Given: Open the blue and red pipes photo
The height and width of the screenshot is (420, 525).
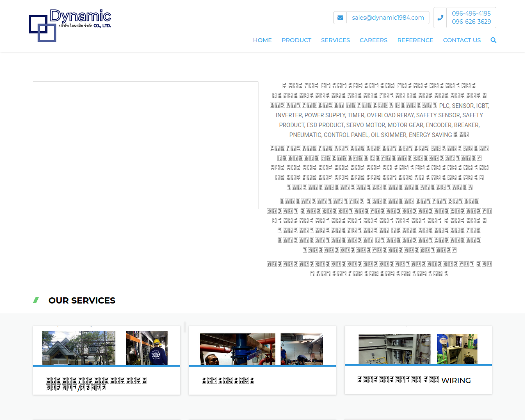Looking at the screenshot, I should pyautogui.click(x=237, y=349).
